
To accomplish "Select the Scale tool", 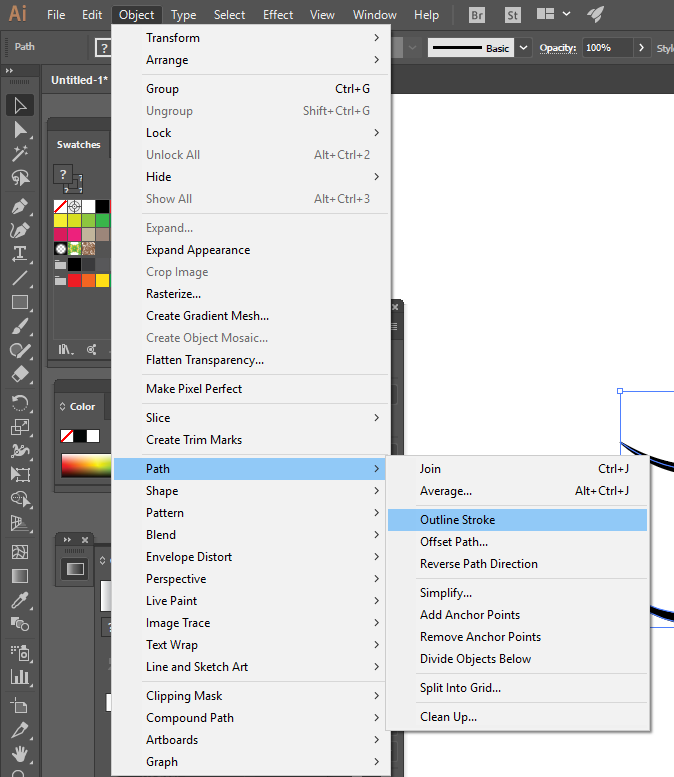I will 20,427.
